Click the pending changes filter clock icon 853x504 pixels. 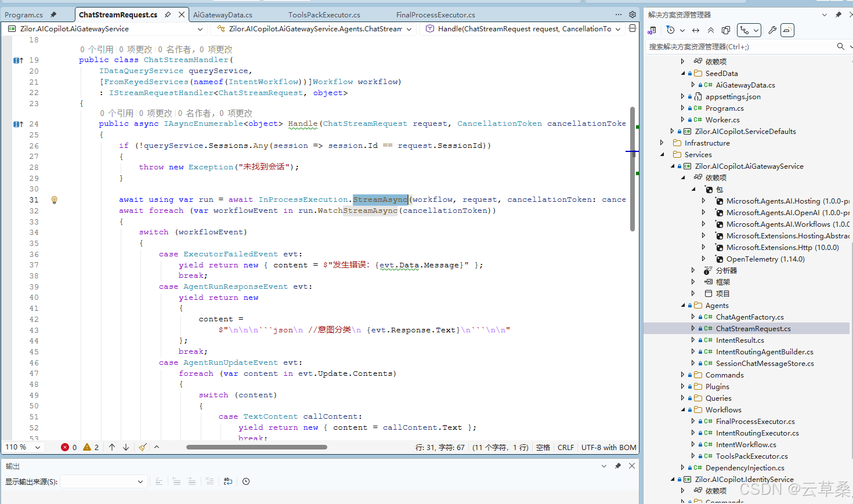(x=671, y=30)
